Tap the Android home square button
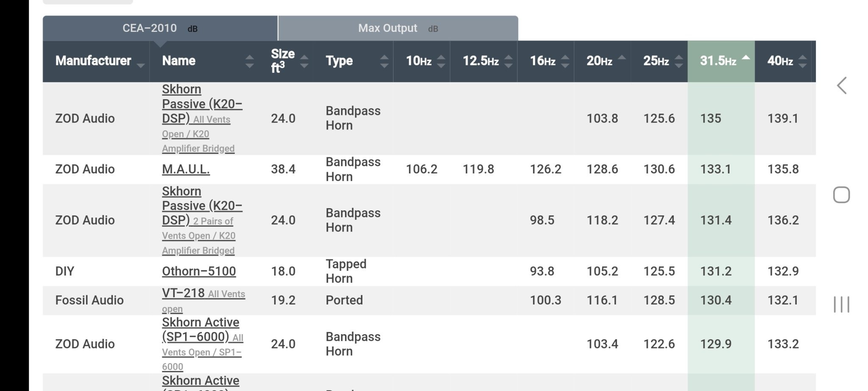This screenshot has height=391, width=868. (841, 195)
